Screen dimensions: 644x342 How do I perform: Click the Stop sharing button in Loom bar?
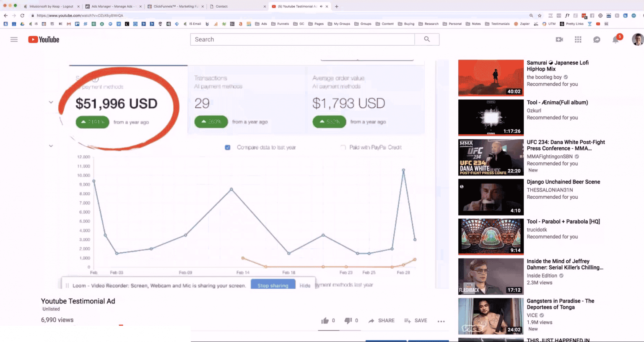tap(273, 285)
